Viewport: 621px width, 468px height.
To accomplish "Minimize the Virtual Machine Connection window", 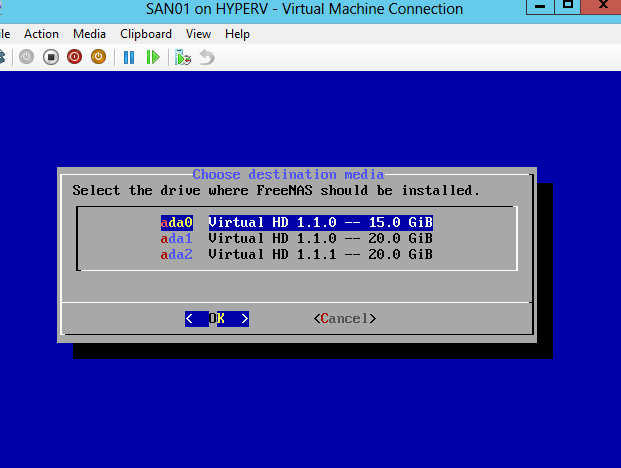I will coord(540,7).
